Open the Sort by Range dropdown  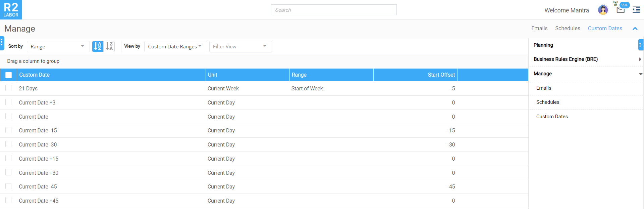(58, 46)
